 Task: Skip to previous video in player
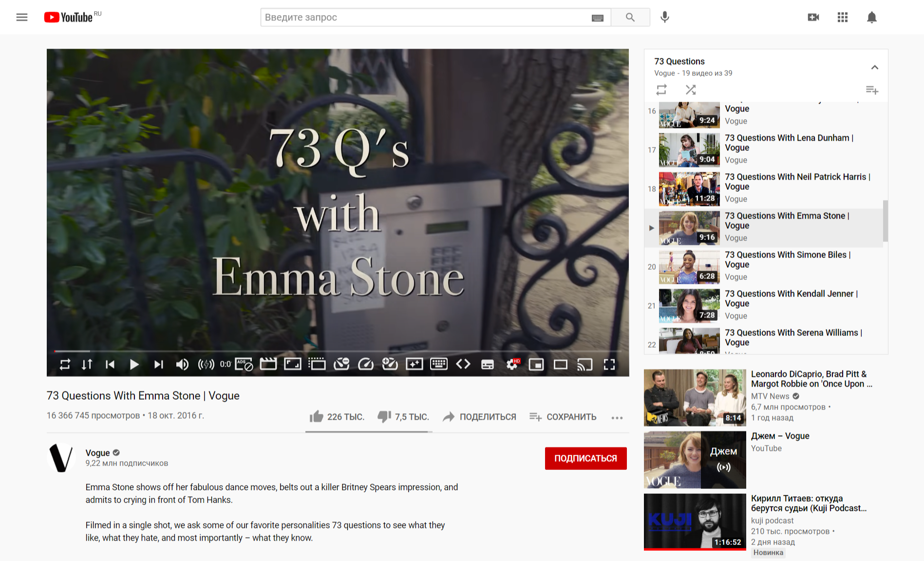click(x=111, y=365)
